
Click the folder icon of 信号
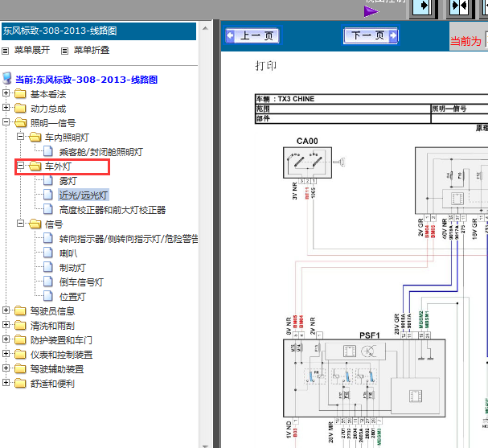pos(35,224)
